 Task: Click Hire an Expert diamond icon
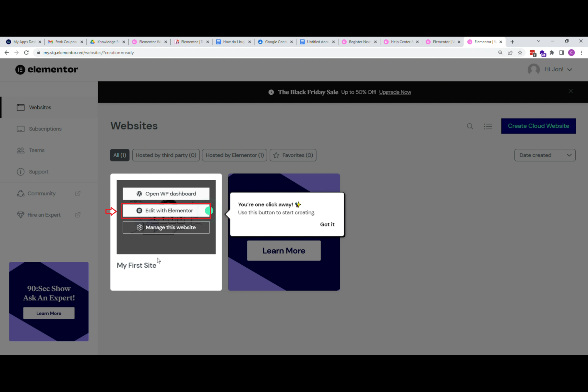click(21, 215)
